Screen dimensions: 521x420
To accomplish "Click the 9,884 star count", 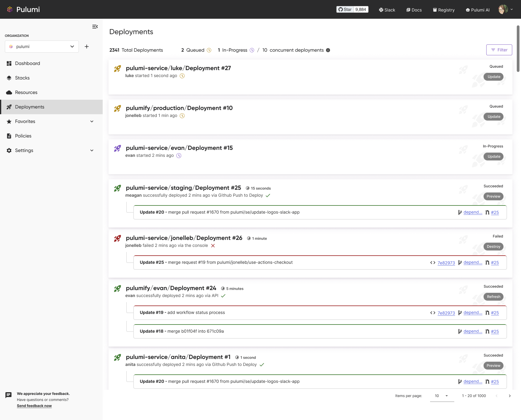I will 361,9.
